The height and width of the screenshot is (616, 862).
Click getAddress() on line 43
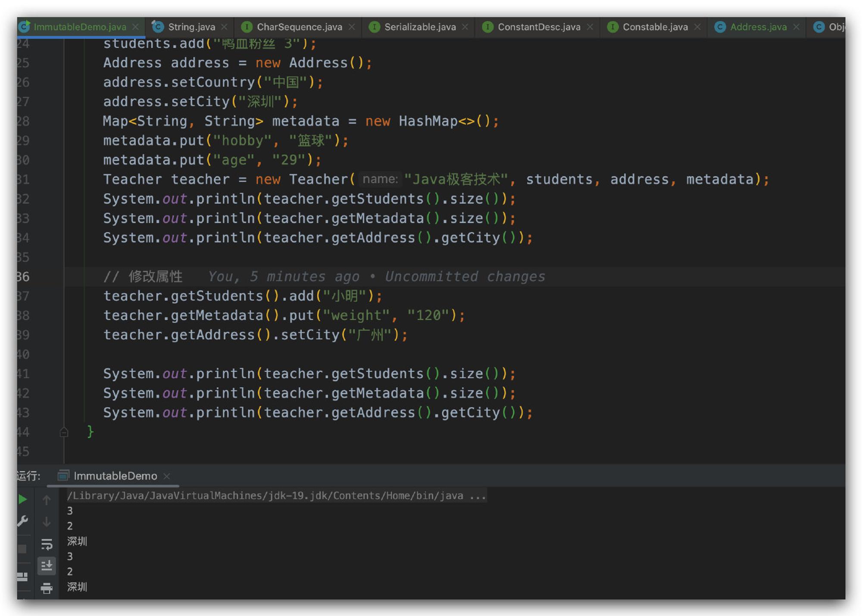381,412
